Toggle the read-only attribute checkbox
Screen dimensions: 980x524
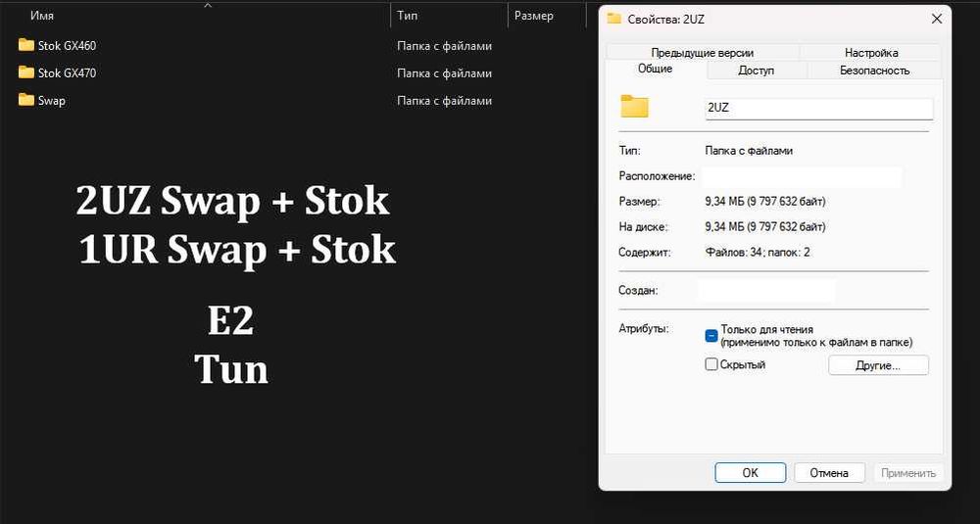(x=711, y=336)
